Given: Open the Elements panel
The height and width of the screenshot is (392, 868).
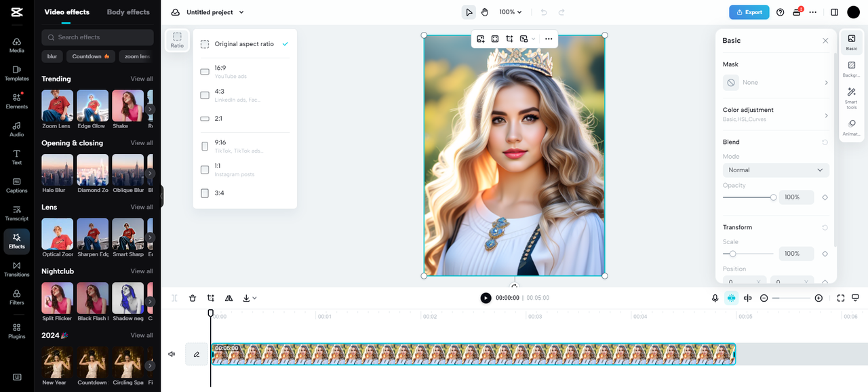Looking at the screenshot, I should (17, 102).
